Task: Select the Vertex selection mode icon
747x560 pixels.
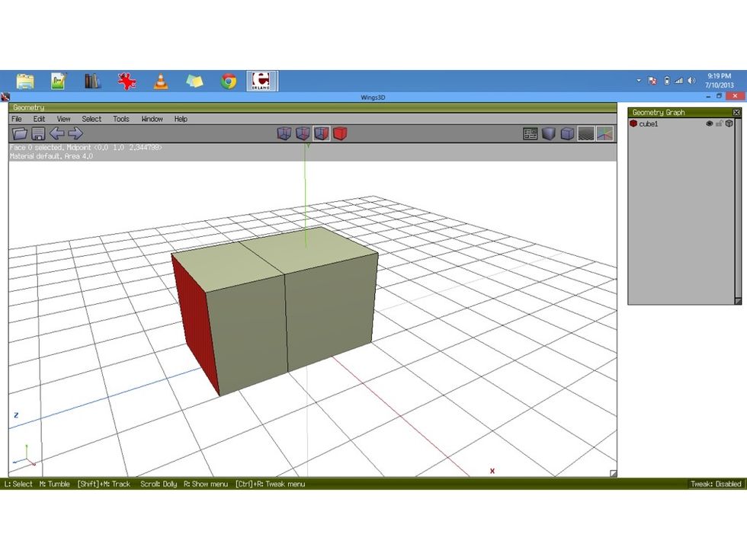Action: click(284, 133)
